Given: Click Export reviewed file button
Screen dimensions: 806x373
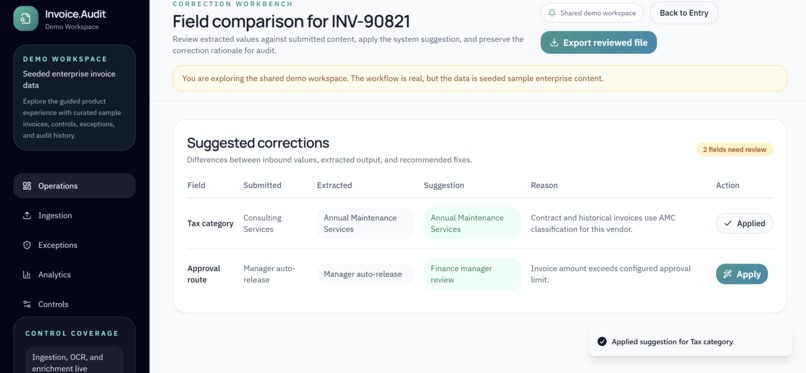Looking at the screenshot, I should point(598,43).
